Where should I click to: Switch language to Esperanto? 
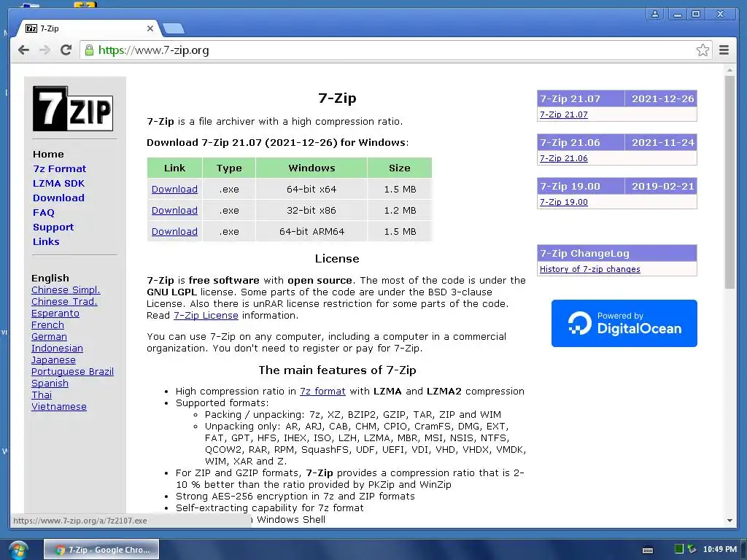(55, 314)
